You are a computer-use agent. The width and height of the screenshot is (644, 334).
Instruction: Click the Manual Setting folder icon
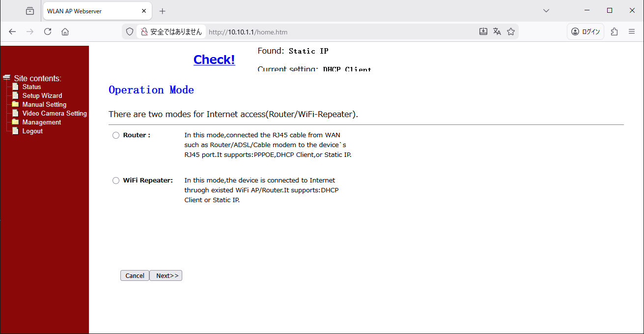click(15, 104)
